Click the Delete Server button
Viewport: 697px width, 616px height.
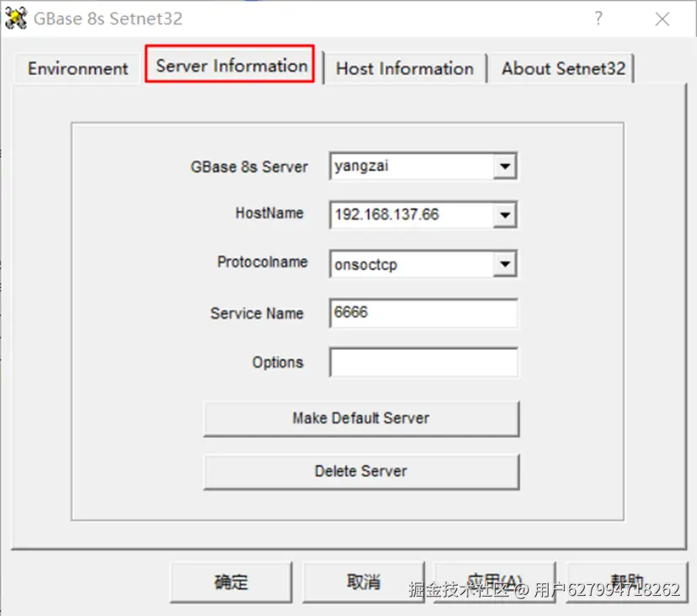tap(361, 471)
